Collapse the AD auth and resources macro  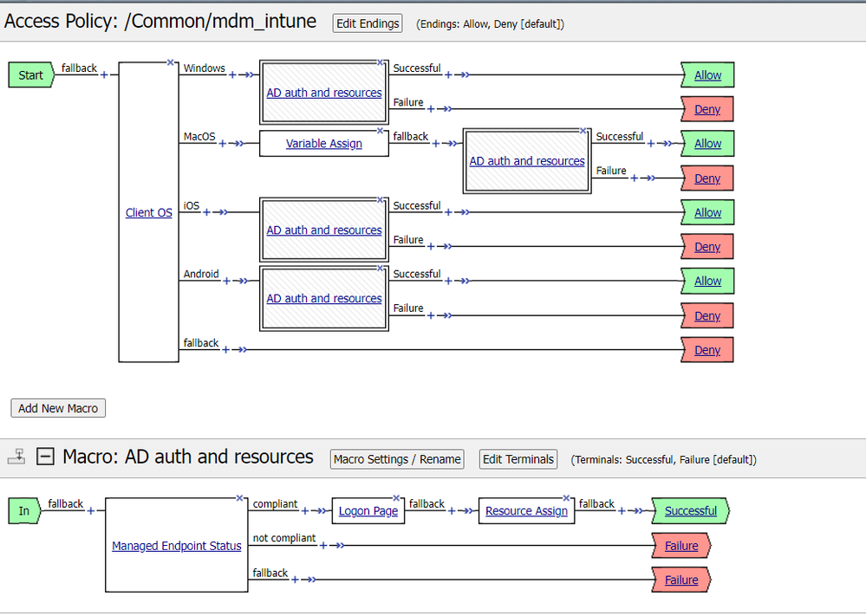coord(45,457)
